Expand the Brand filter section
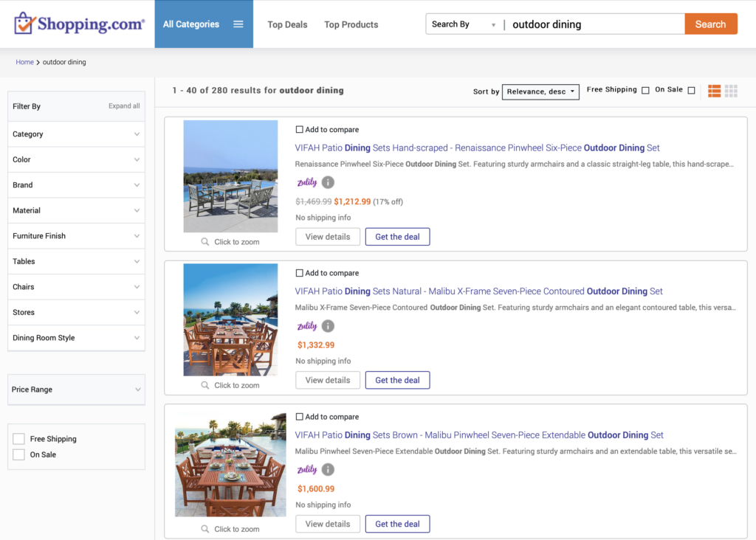Viewport: 756px width, 540px height. tap(76, 184)
